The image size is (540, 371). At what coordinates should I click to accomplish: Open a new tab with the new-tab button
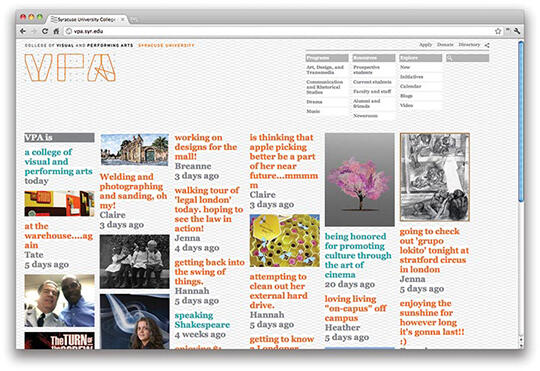pos(134,20)
